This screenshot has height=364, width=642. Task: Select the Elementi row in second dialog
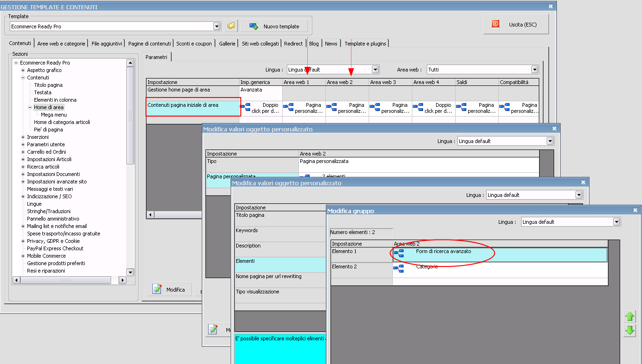click(x=280, y=265)
